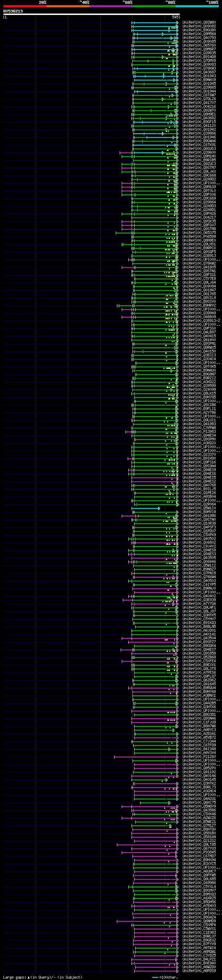
Task: Open the UniRef100_Q5W1I0 hit
Action: point(199,508)
